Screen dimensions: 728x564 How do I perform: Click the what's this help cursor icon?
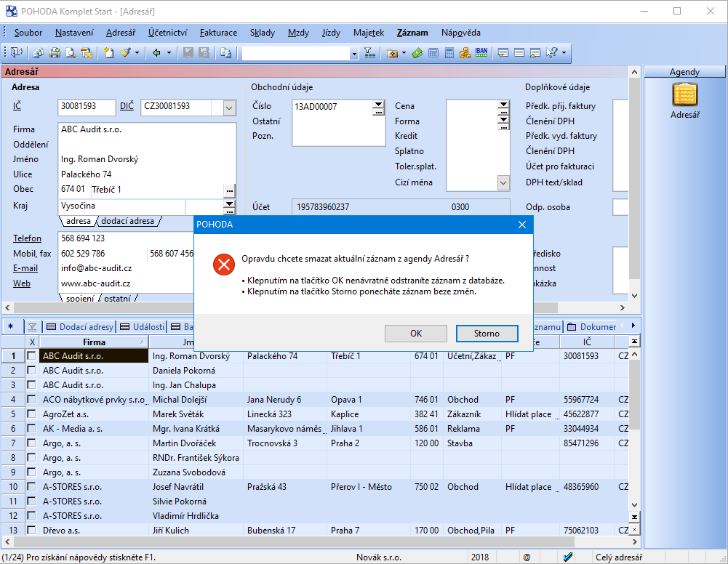[x=551, y=53]
